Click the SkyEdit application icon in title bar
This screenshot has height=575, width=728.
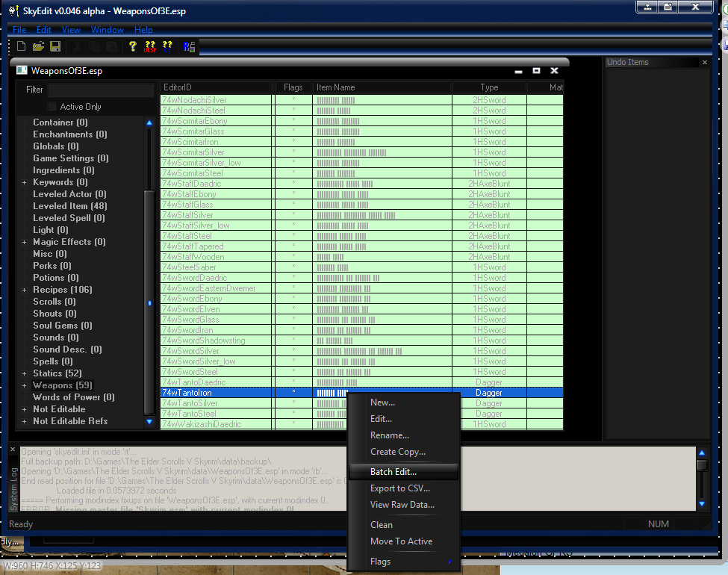pyautogui.click(x=14, y=10)
